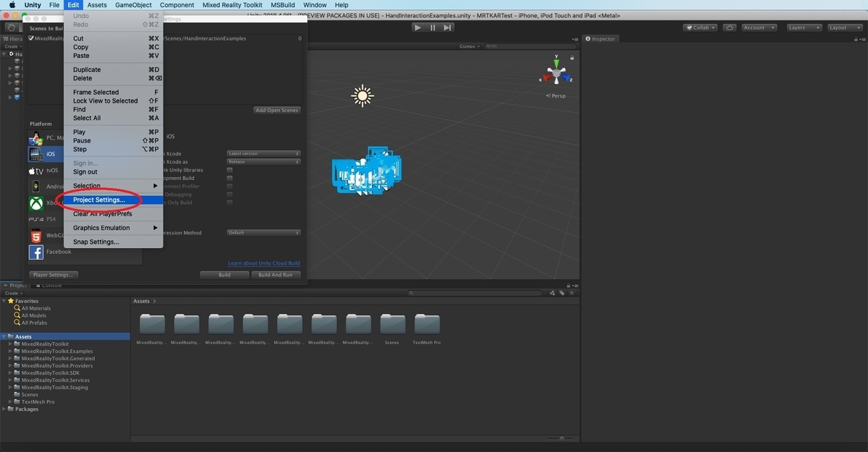The height and width of the screenshot is (452, 868).
Task: Open the Account dropdown
Action: pyautogui.click(x=759, y=27)
